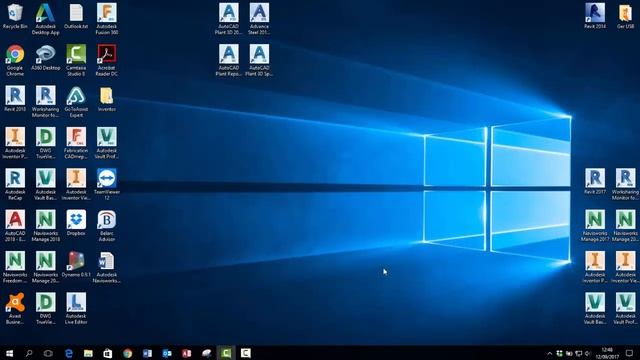Open Word from the taskbar
This screenshot has height=360, width=640.
147,353
